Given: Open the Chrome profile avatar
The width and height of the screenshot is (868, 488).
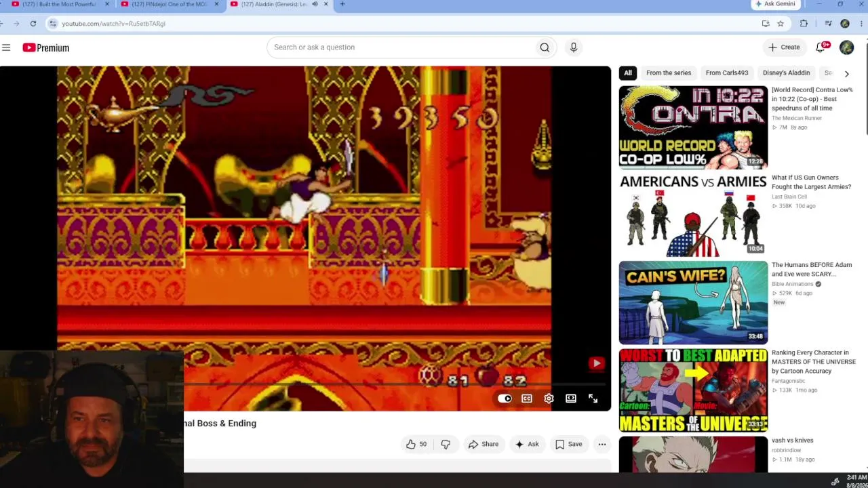Looking at the screenshot, I should click(x=845, y=24).
